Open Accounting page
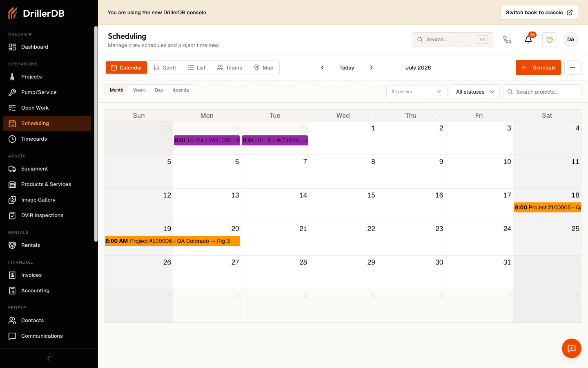This screenshot has height=368, width=588. (x=47, y=291)
